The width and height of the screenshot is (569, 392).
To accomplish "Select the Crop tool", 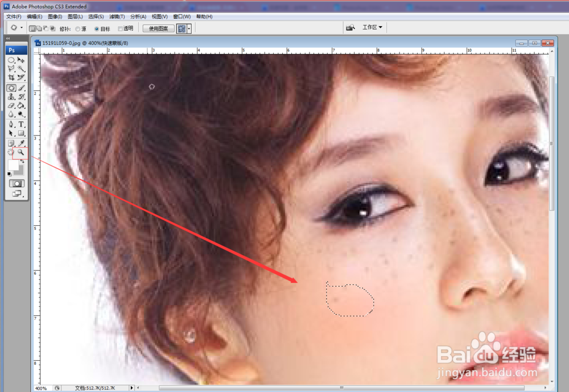I will click(10, 78).
